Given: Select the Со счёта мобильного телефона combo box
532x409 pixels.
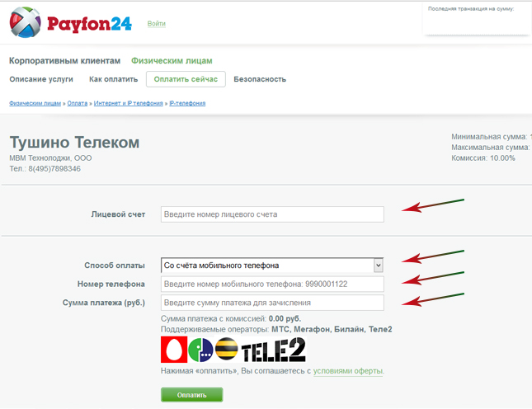Looking at the screenshot, I should [x=272, y=266].
